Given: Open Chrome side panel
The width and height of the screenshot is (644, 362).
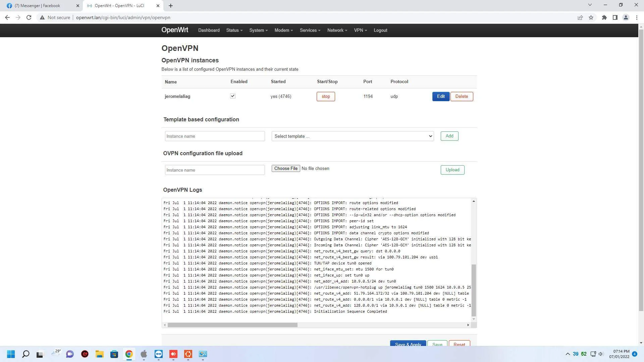Looking at the screenshot, I should tap(615, 17).
